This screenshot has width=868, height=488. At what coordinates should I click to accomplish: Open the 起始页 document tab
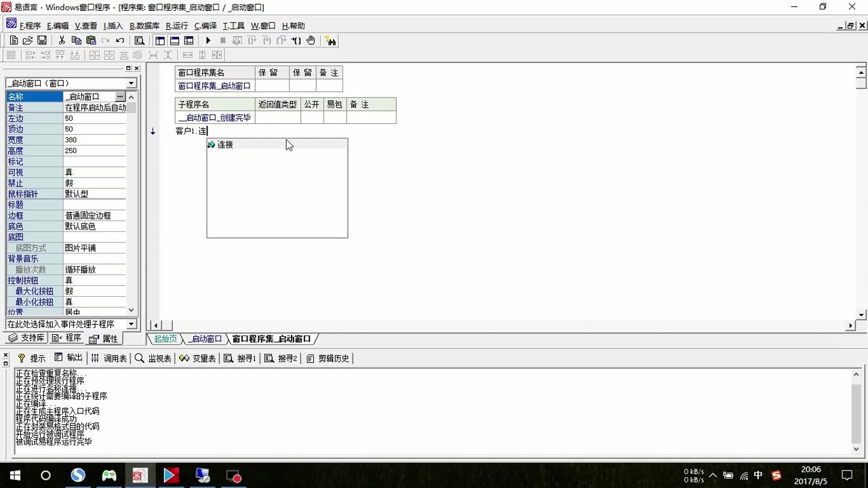pyautogui.click(x=165, y=339)
